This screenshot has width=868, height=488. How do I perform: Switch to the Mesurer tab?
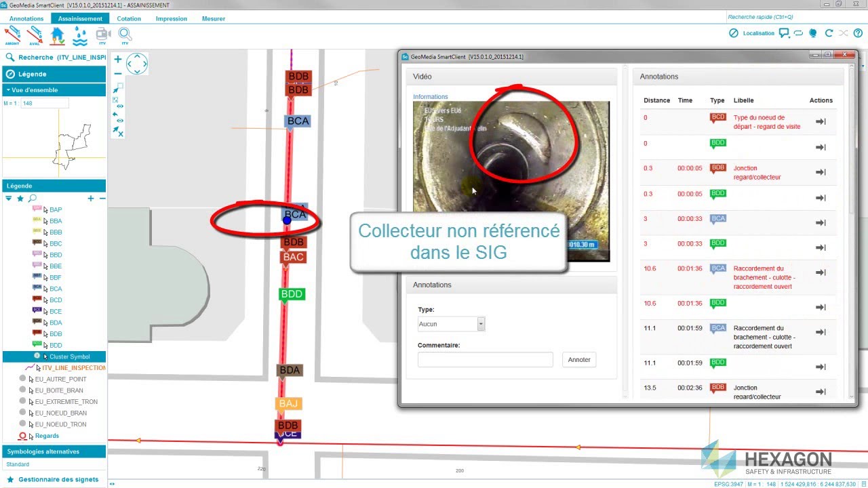click(x=214, y=18)
